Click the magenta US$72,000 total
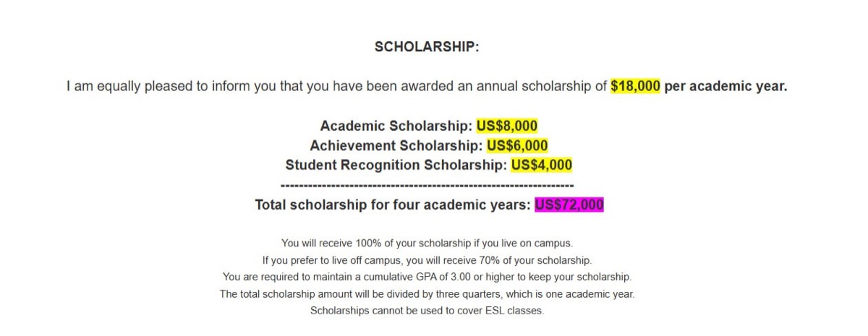The height and width of the screenshot is (336, 868). pos(569,204)
